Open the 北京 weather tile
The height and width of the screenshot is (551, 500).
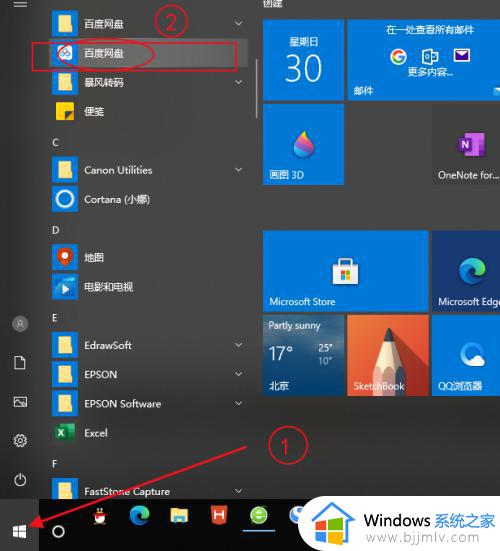303,355
